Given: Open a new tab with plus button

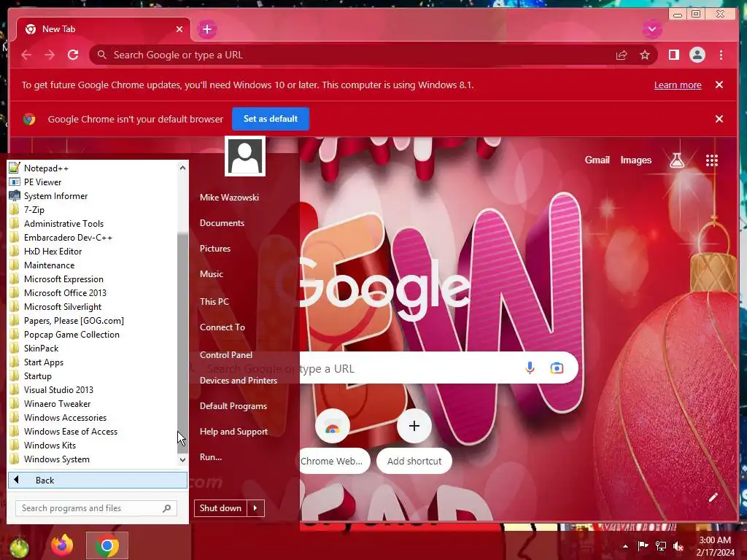Looking at the screenshot, I should [206, 29].
